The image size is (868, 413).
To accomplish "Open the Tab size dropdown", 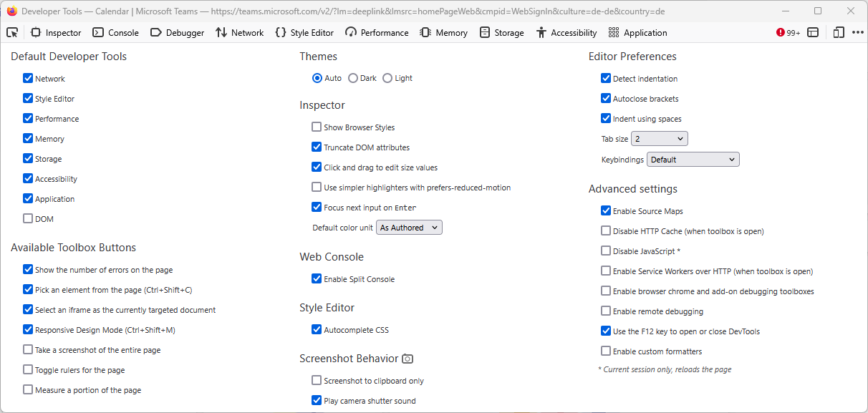I will coord(660,139).
